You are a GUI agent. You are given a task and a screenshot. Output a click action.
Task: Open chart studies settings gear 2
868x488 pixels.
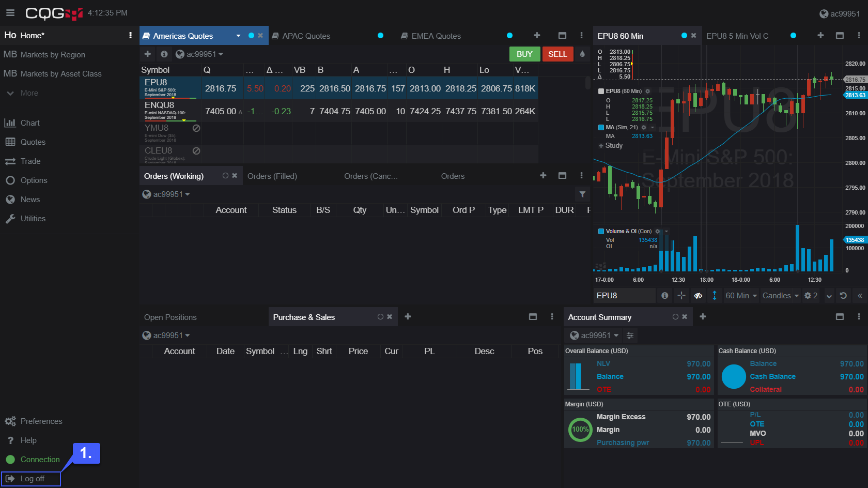811,296
